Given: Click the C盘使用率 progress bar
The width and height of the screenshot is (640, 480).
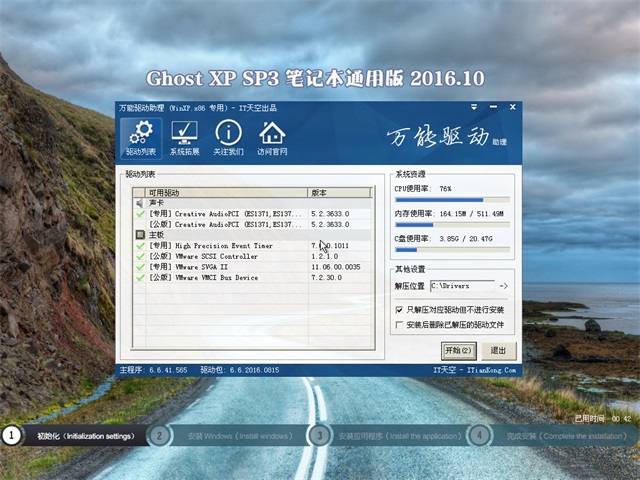Looking at the screenshot, I should coord(452,250).
